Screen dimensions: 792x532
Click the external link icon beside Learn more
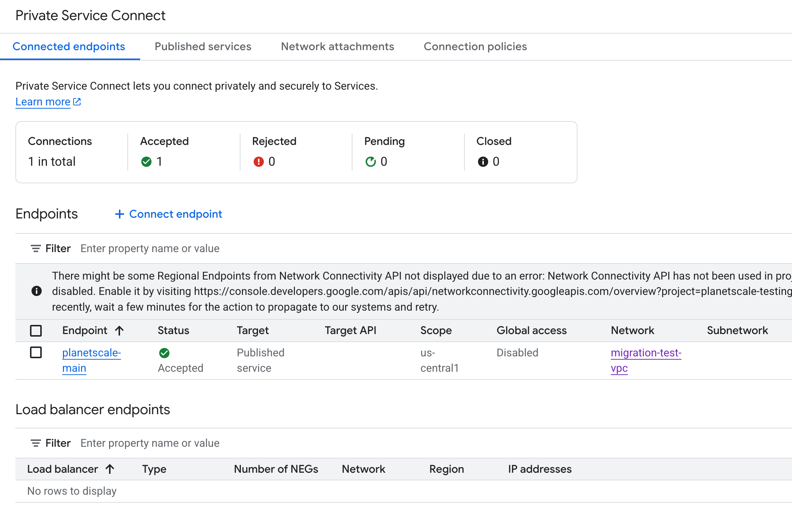pos(76,101)
